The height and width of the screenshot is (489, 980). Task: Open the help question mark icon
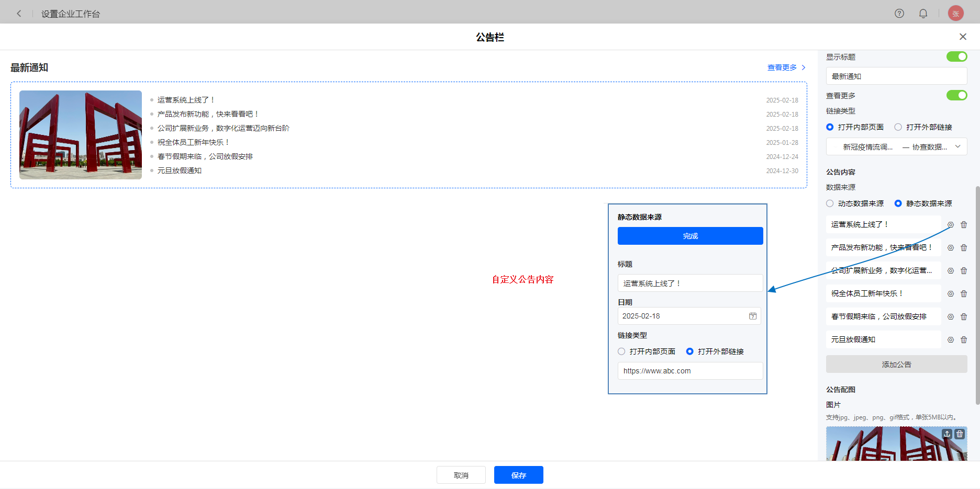pyautogui.click(x=899, y=14)
